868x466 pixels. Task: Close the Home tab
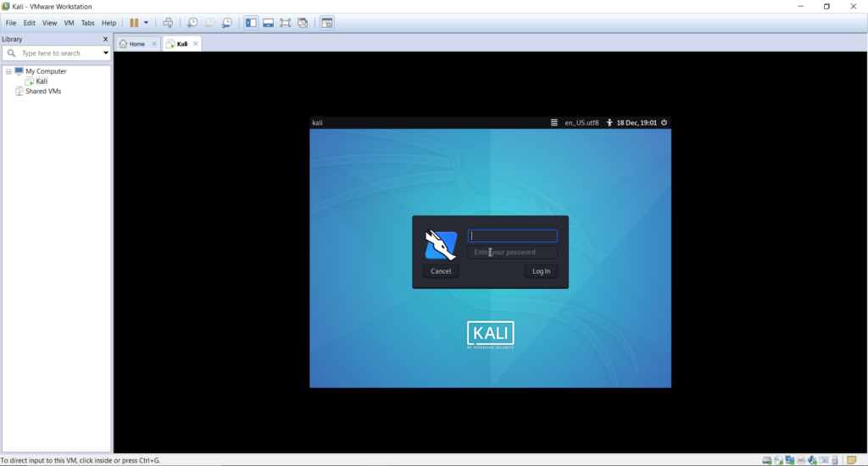point(154,44)
